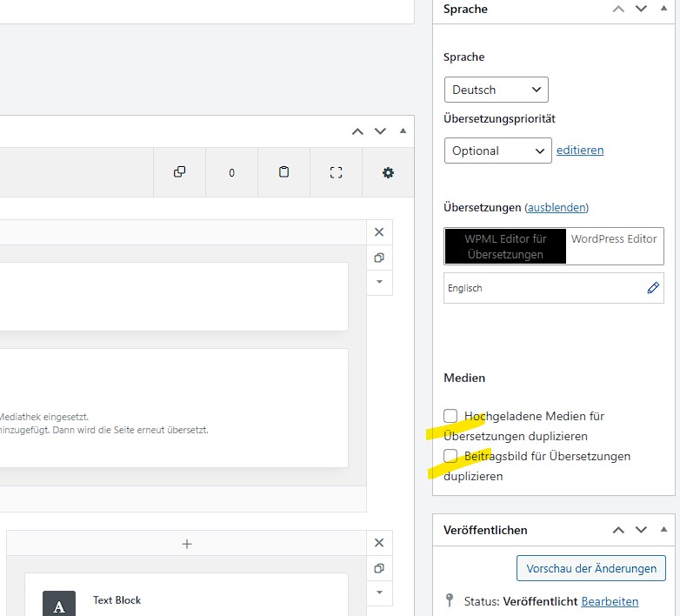Collapse the first row with its small down arrow
The image size is (680, 616).
coord(379,282)
